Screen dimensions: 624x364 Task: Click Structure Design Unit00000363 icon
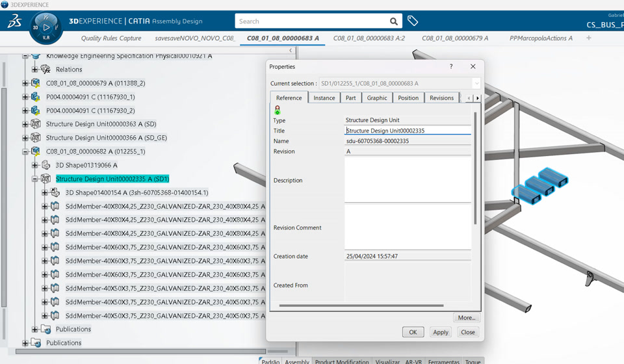tap(36, 124)
